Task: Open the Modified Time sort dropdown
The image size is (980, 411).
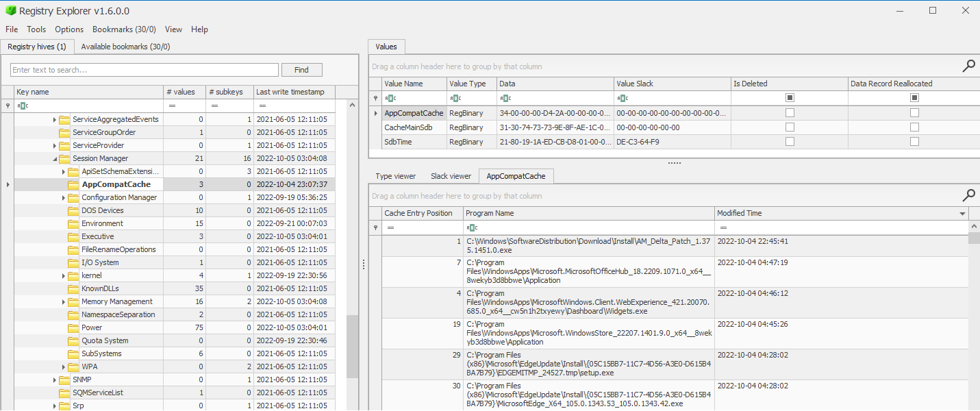Action: pos(962,212)
